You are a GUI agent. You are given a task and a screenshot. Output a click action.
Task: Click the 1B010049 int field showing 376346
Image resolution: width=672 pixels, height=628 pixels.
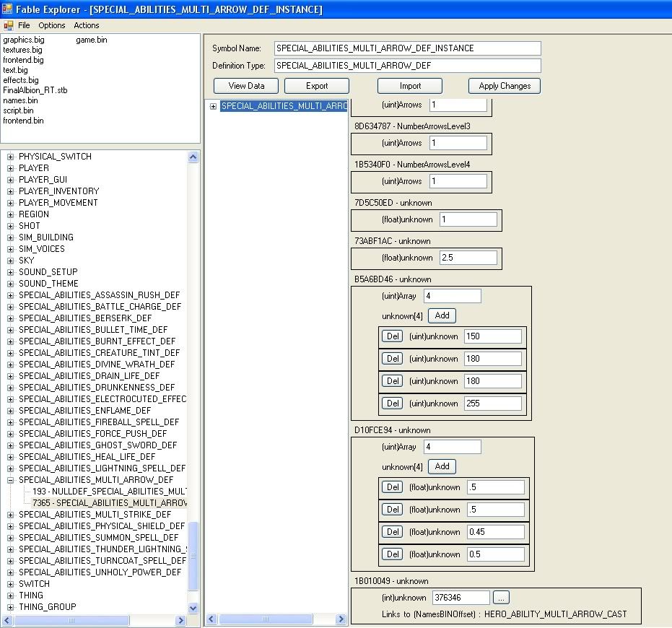click(461, 597)
